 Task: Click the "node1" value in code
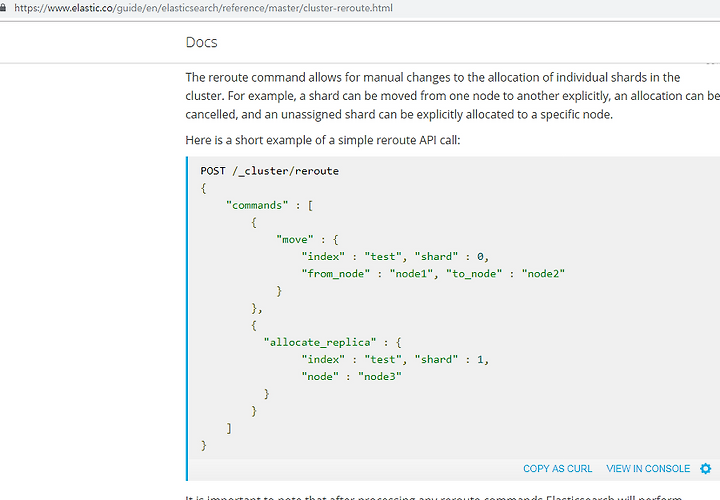pos(411,274)
